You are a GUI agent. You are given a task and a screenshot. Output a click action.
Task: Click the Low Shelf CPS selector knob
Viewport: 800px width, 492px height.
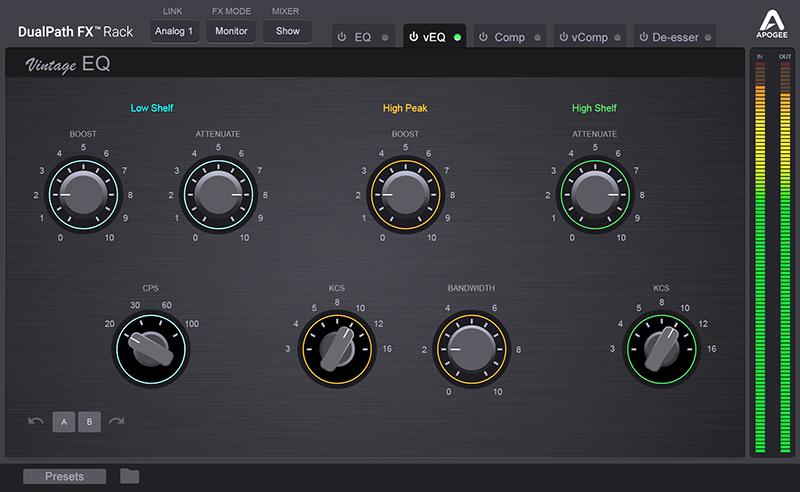tap(151, 348)
